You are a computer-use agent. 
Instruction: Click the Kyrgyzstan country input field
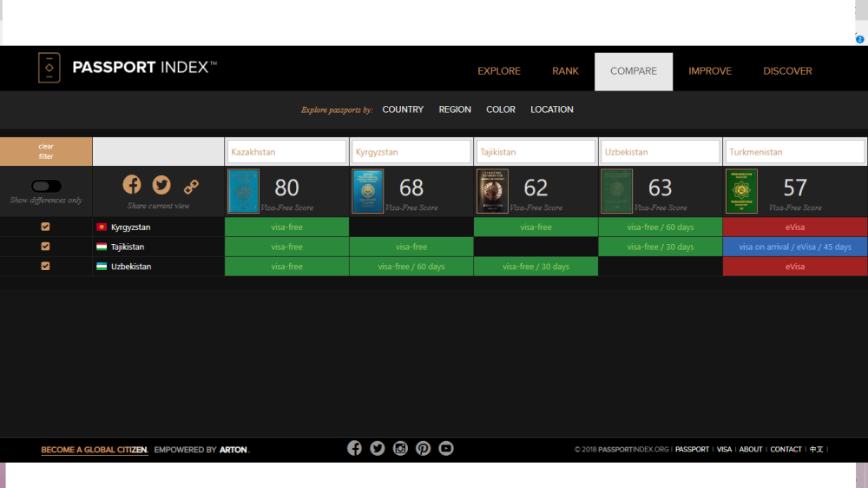(x=411, y=152)
